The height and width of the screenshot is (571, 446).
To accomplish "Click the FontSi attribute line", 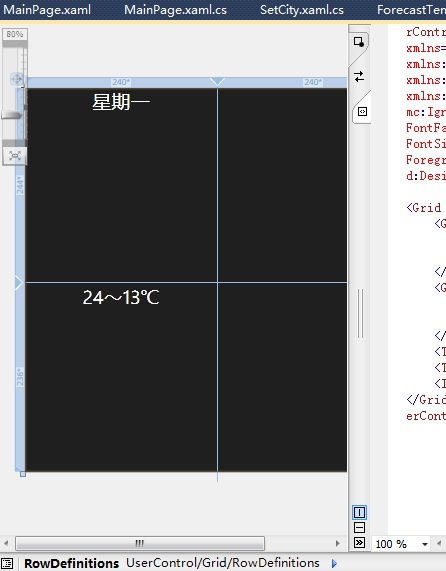I will (x=426, y=144).
